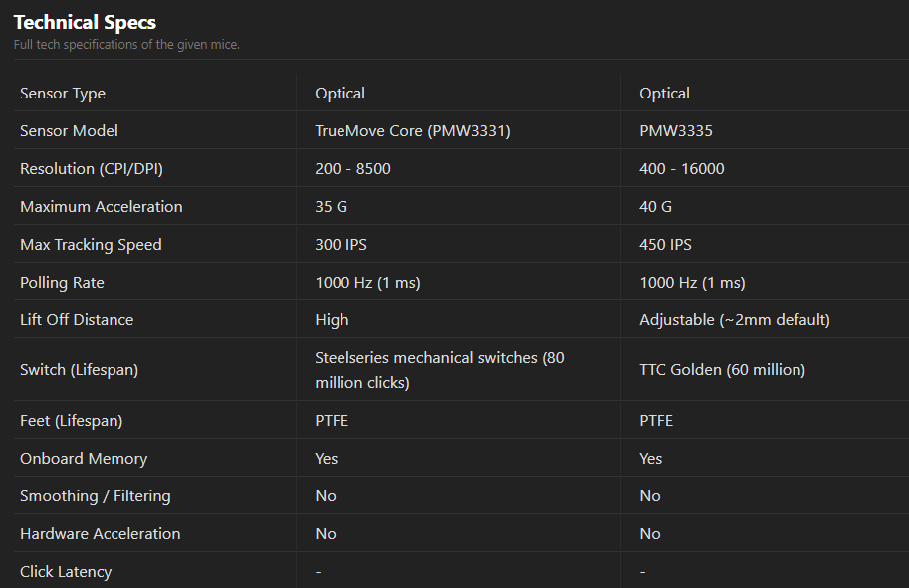
Task: Select TrueMove Core (PMW3331) sensor text
Action: click(x=412, y=131)
